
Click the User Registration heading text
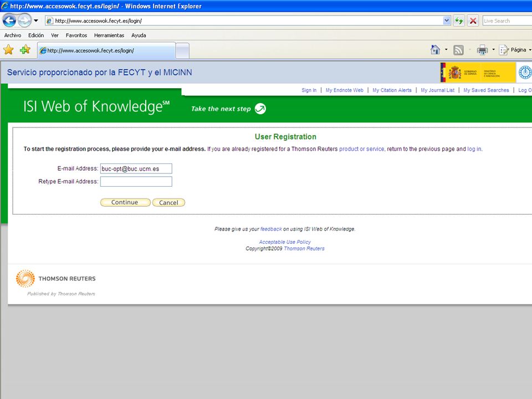(285, 137)
